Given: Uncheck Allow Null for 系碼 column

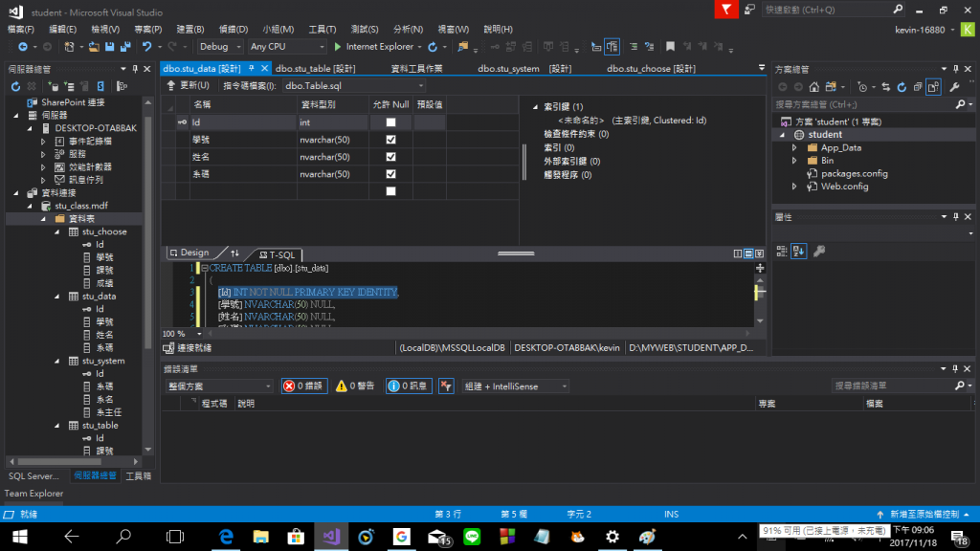Looking at the screenshot, I should pos(390,174).
